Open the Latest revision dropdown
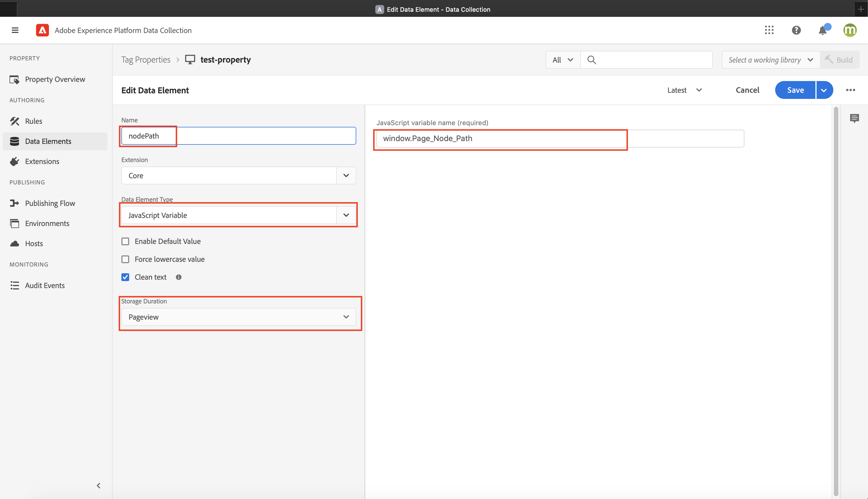The image size is (868, 499). (685, 90)
